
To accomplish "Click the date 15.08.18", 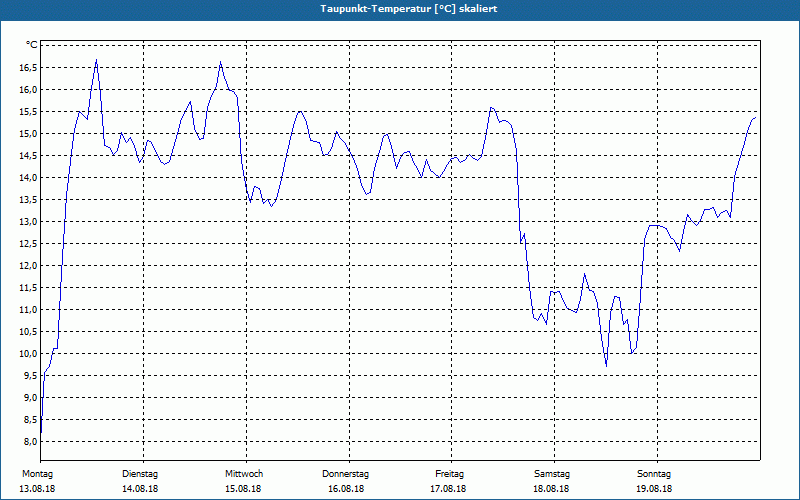I will click(x=243, y=489).
